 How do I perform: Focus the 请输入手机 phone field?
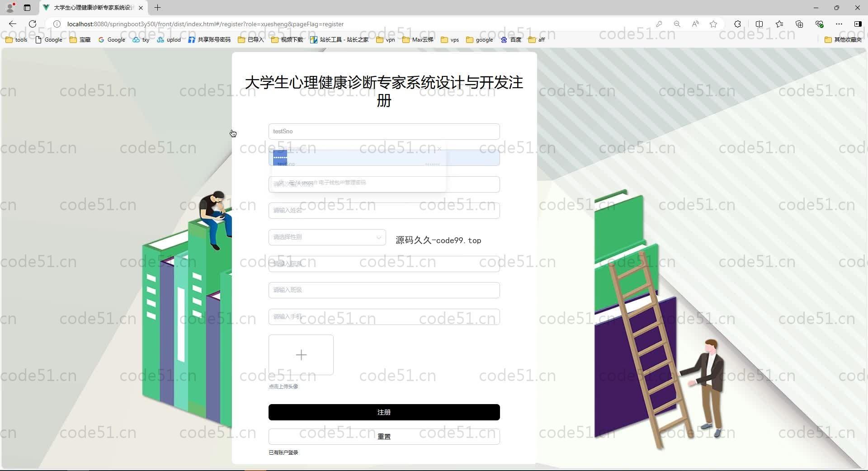point(384,317)
